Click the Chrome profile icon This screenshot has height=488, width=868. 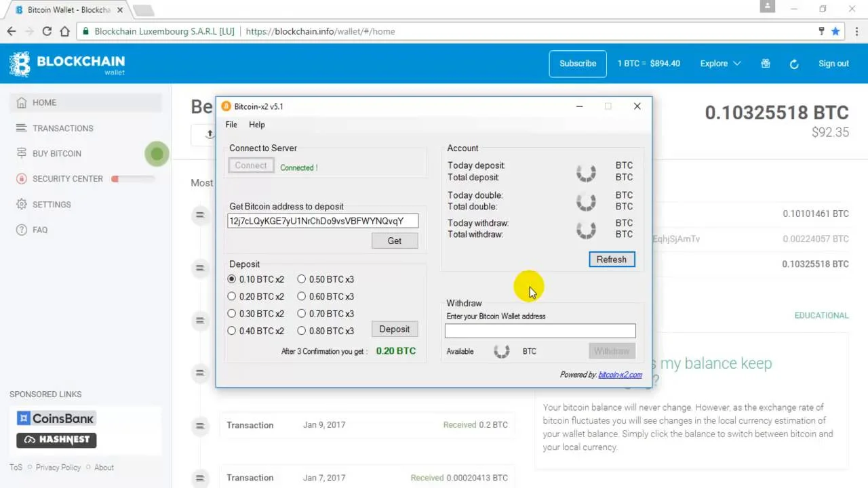tap(767, 6)
